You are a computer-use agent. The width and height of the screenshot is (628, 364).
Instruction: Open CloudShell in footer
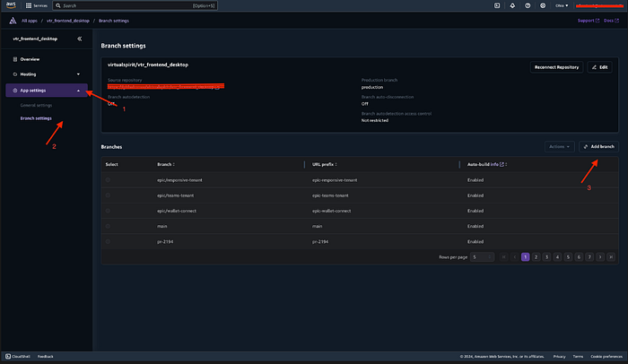18,357
